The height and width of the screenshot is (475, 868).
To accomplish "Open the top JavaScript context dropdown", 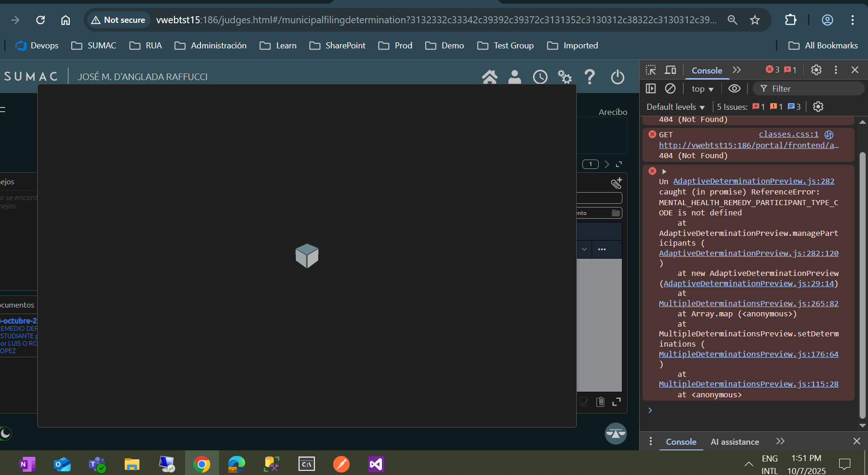I will tap(702, 89).
